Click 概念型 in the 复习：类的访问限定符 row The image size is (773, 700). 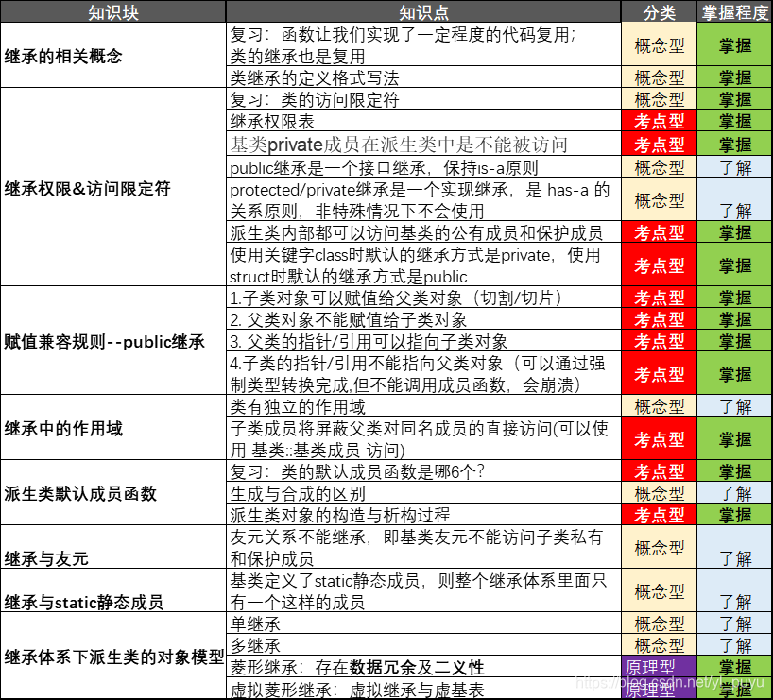click(x=659, y=98)
